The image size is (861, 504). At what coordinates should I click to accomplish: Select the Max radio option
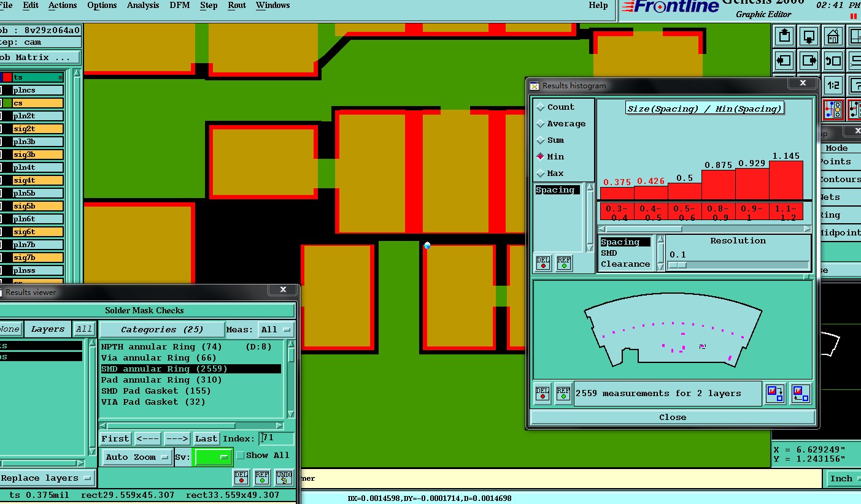coord(541,174)
